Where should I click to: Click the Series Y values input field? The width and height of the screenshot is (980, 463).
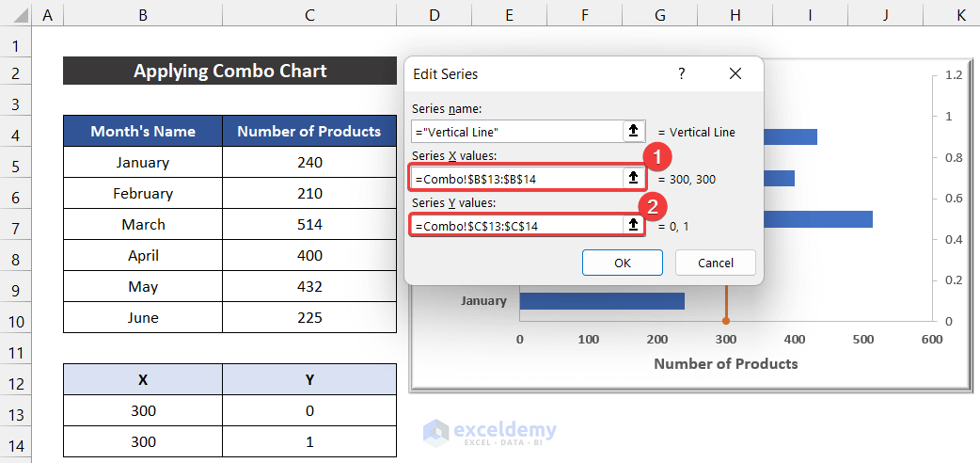[516, 225]
